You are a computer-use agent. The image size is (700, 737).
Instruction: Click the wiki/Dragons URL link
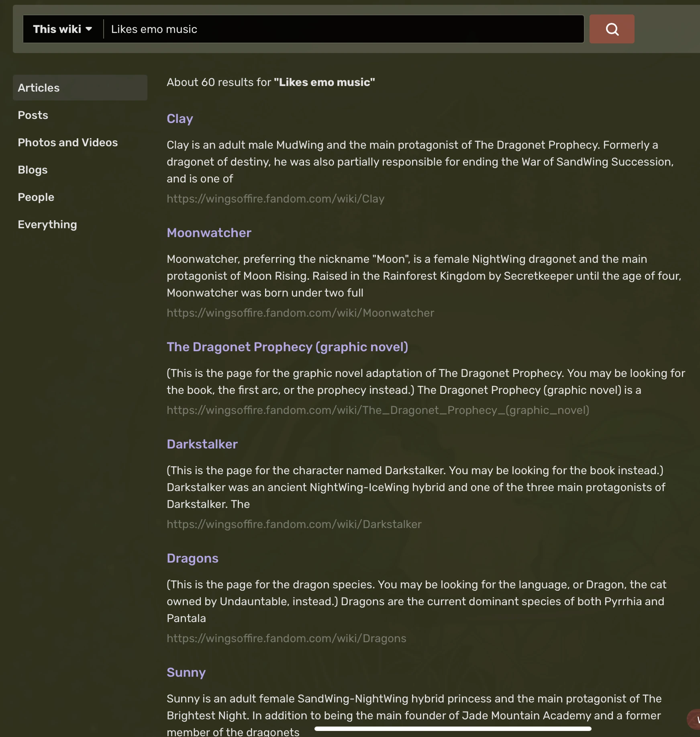click(x=286, y=639)
